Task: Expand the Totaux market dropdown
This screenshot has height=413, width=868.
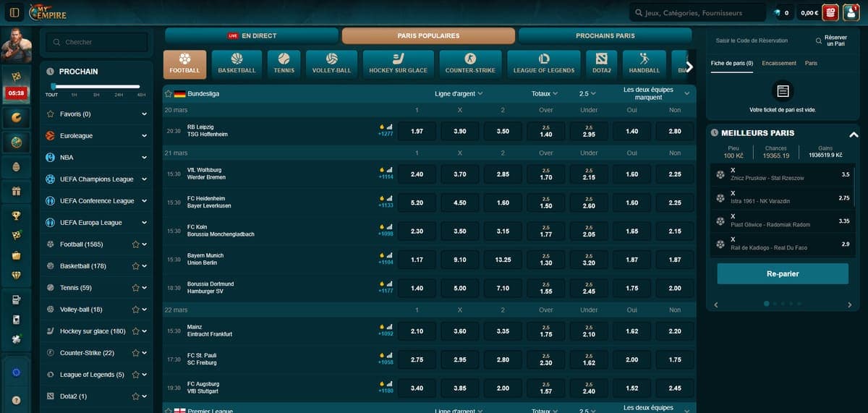Action: [545, 94]
